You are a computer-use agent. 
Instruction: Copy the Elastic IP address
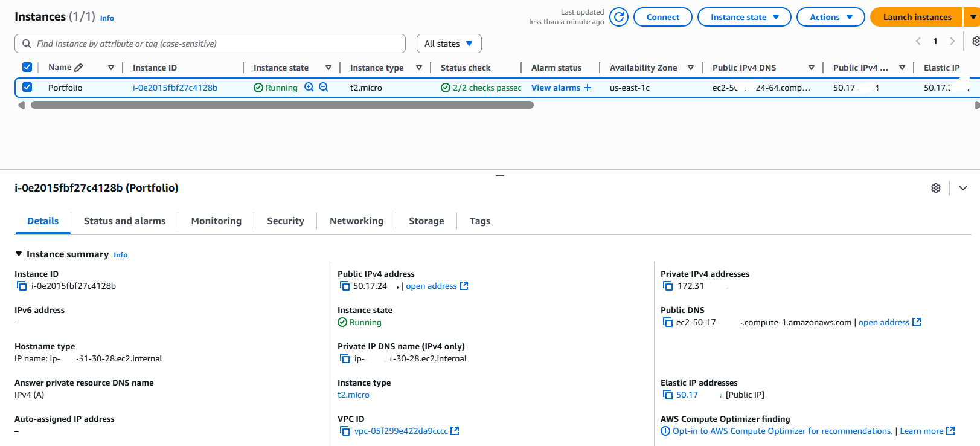[668, 395]
